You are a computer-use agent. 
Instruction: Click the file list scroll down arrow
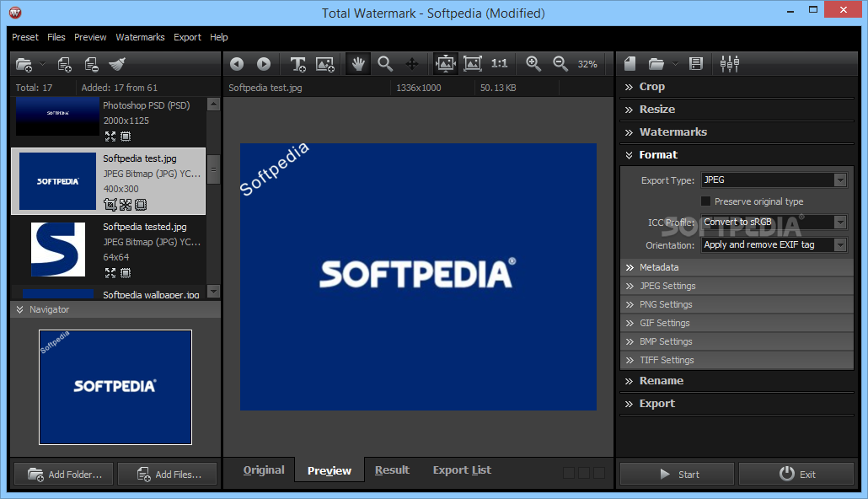[214, 292]
